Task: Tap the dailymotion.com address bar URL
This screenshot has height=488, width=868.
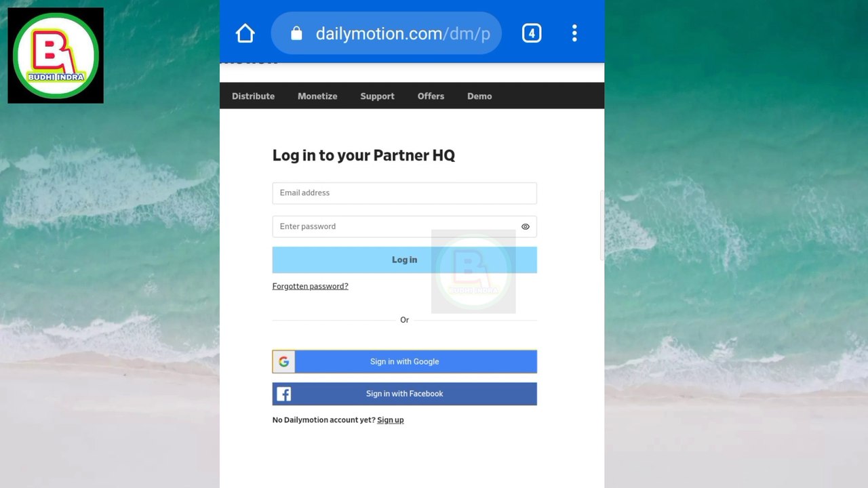Action: [403, 33]
